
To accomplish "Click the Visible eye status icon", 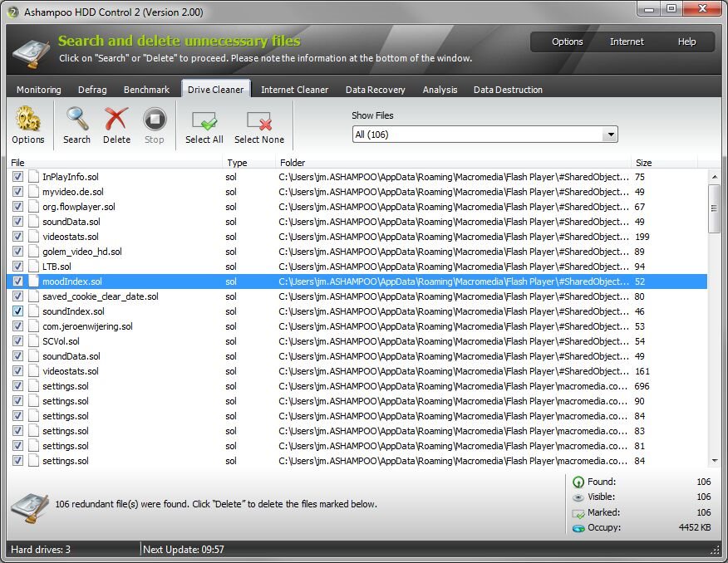I will [578, 497].
